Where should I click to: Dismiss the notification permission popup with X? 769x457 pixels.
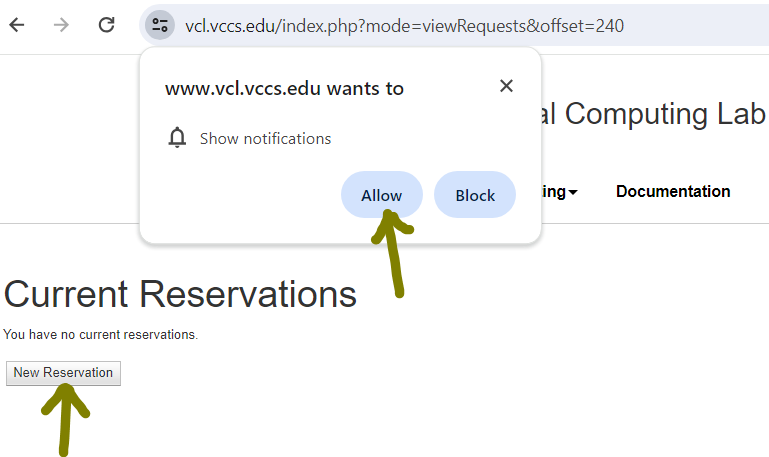[x=506, y=86]
